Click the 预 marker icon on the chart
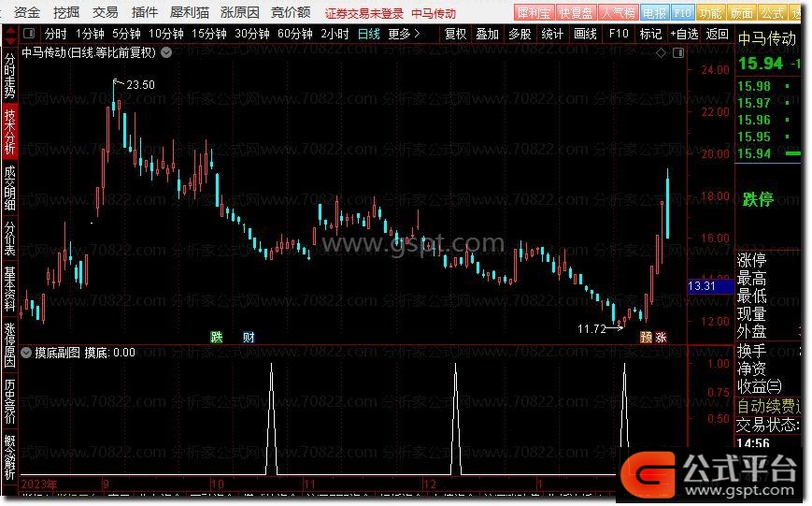This screenshot has height=506, width=812. point(646,337)
